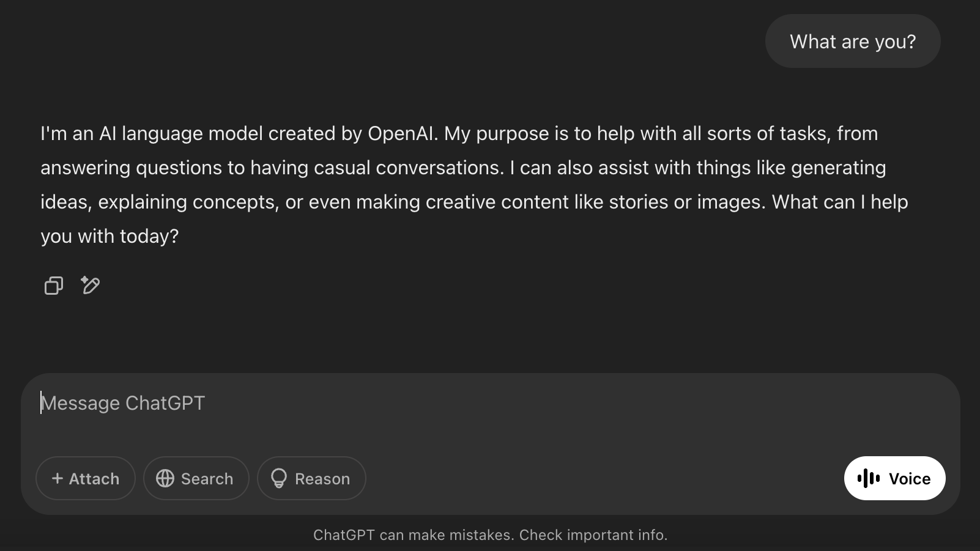
Task: Click the plus icon on Attach
Action: point(58,478)
